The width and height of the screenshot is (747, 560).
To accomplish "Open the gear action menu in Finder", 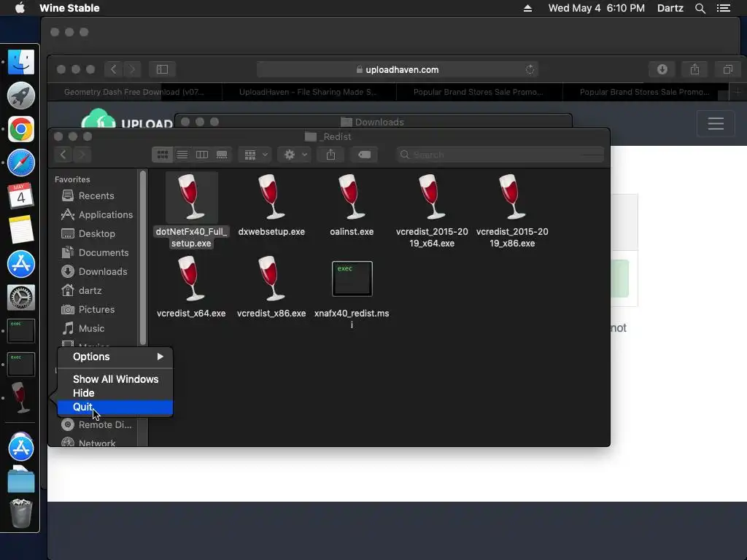I will [295, 155].
